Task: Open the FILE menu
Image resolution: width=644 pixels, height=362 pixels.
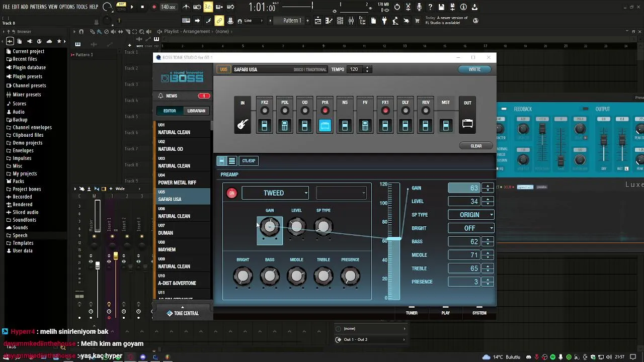Action: pyautogui.click(x=7, y=7)
